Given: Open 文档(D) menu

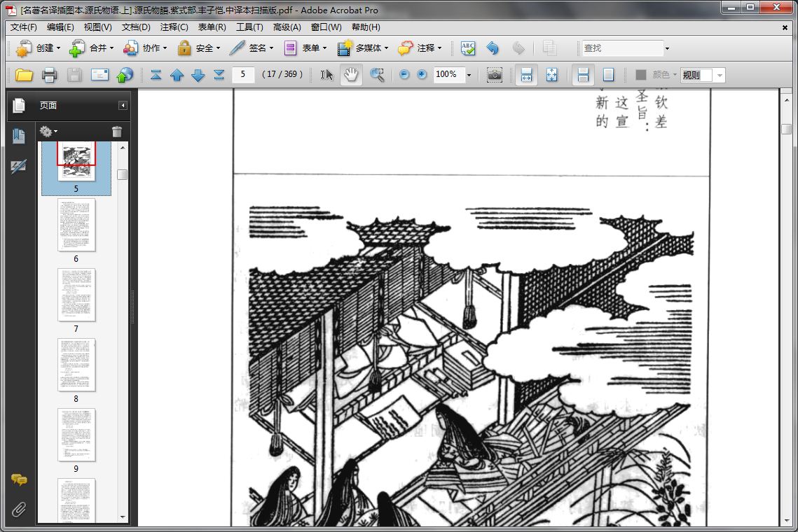Looking at the screenshot, I should 136,27.
